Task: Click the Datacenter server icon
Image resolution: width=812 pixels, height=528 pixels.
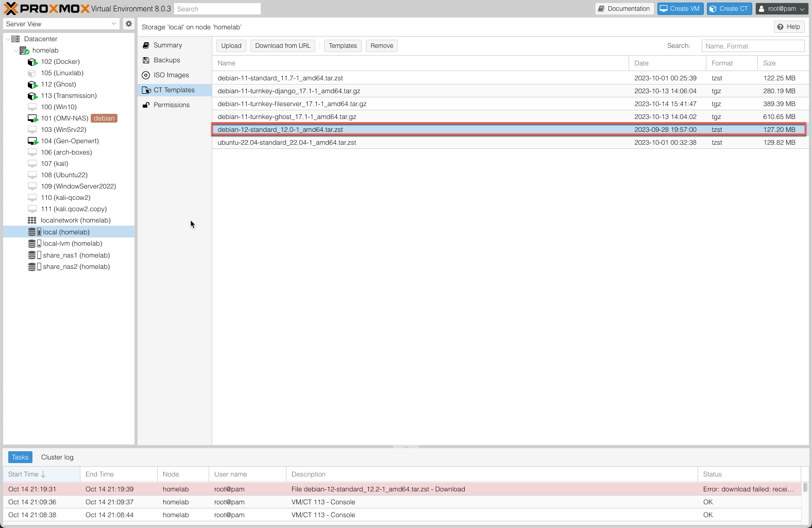Action: [15, 39]
